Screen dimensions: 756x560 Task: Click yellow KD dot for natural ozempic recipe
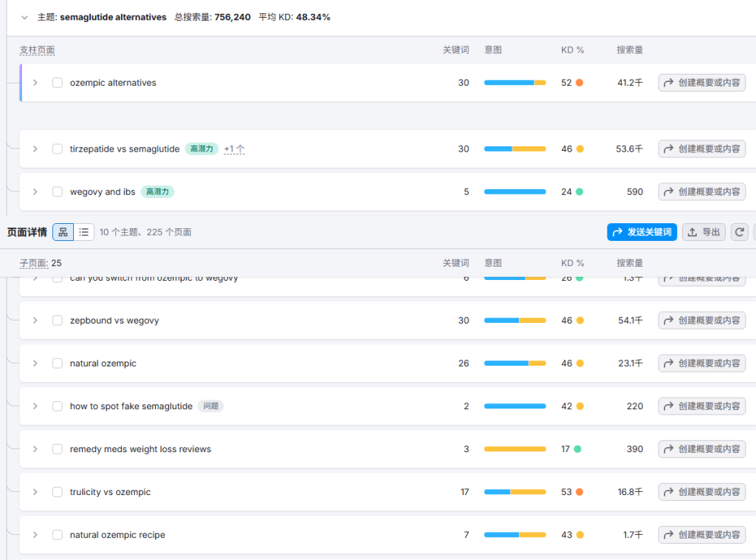pos(580,535)
